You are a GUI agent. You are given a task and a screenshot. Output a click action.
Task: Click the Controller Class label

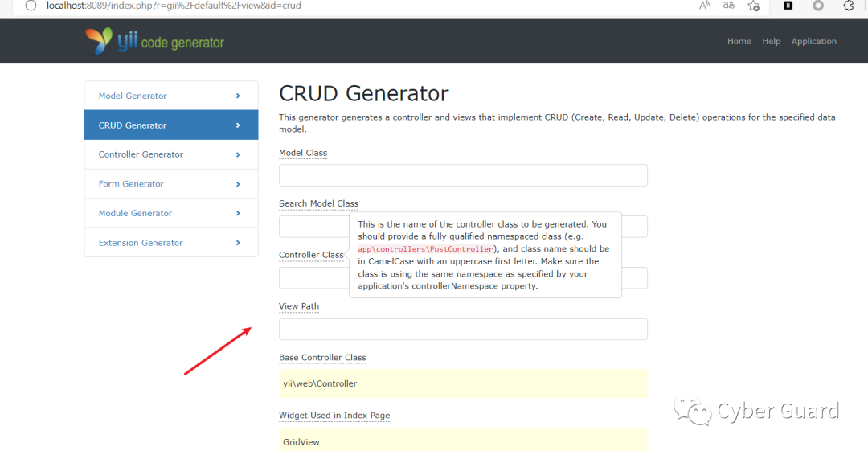311,255
